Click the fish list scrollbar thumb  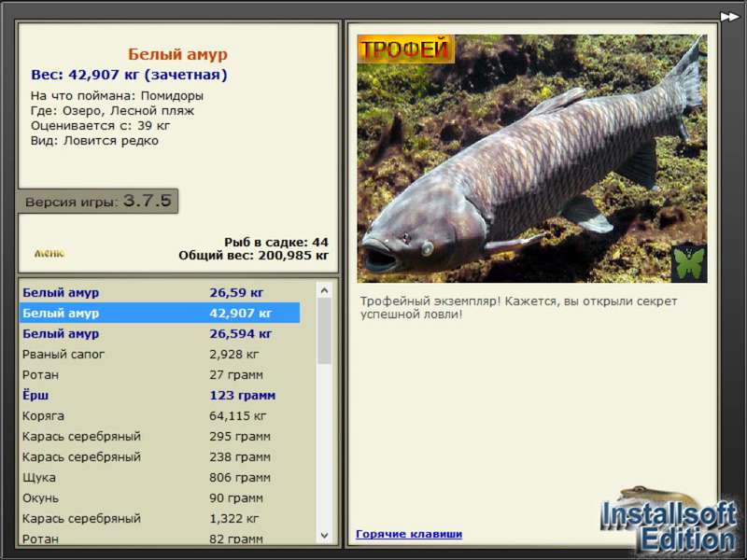tap(324, 331)
